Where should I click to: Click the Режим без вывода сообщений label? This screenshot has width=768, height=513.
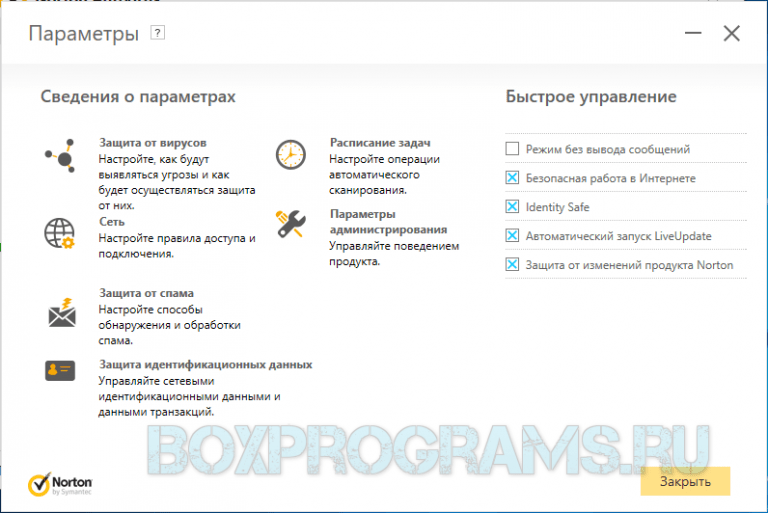(x=607, y=149)
